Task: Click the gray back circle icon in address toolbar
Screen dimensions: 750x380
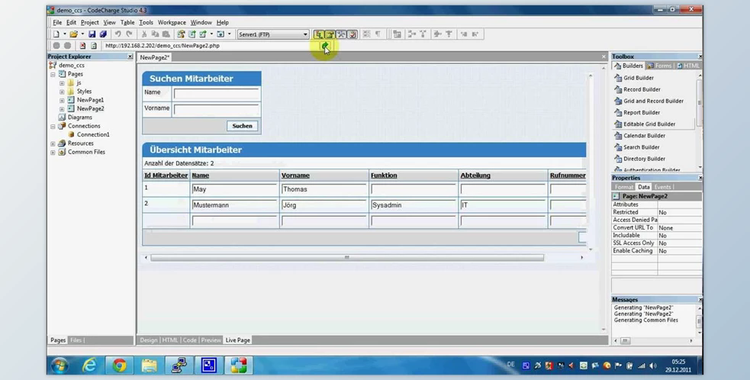Action: [x=56, y=46]
